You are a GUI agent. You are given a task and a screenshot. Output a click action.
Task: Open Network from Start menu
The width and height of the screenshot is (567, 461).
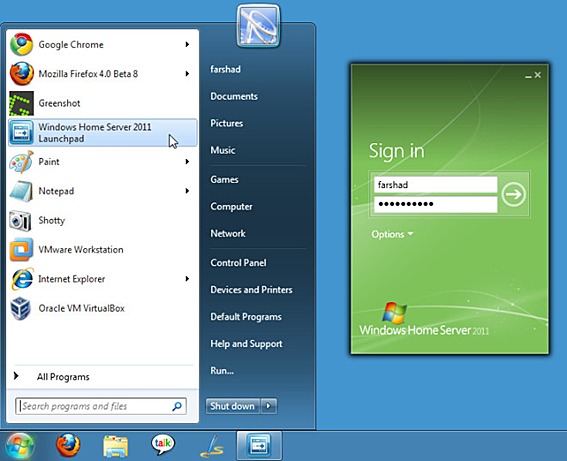(228, 234)
